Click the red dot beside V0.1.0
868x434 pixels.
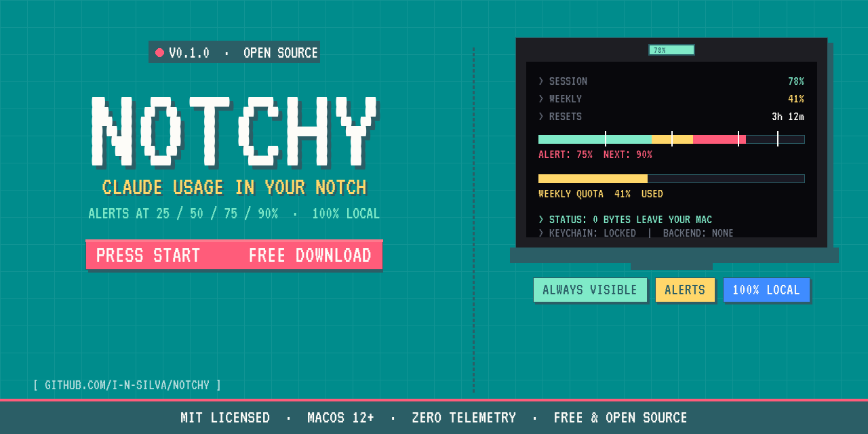click(159, 52)
